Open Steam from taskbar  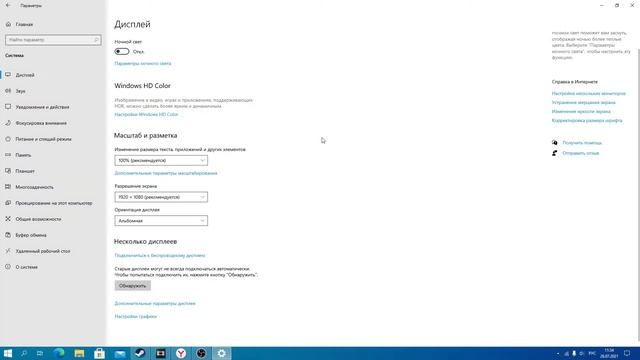(x=140, y=353)
